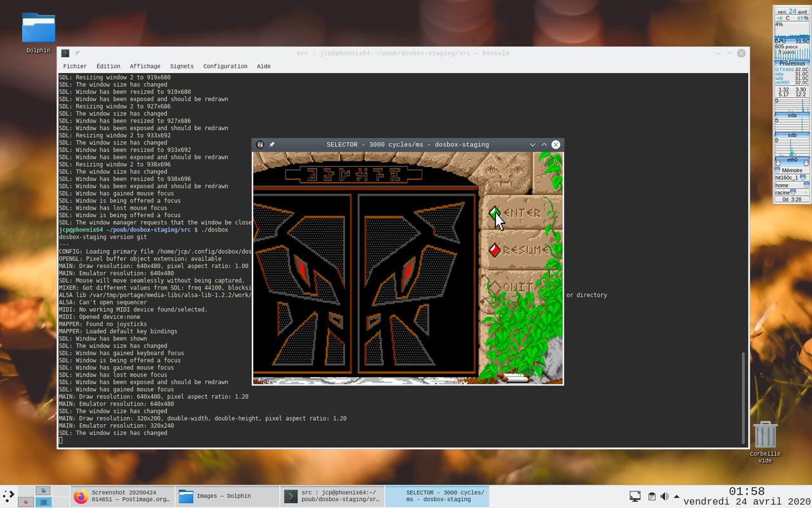Open the Klipper clipboard icon in system tray
This screenshot has height=508, width=812.
[x=651, y=496]
